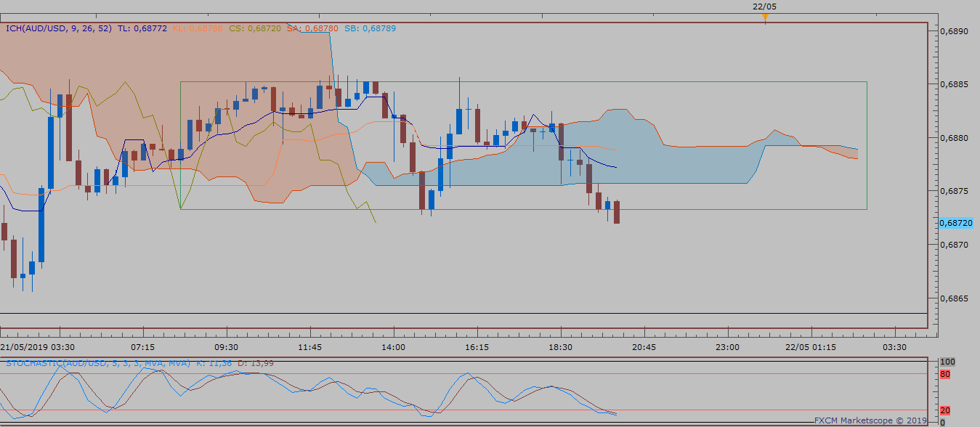
Task: Click the red 20 oversold level tag
Action: (x=945, y=410)
